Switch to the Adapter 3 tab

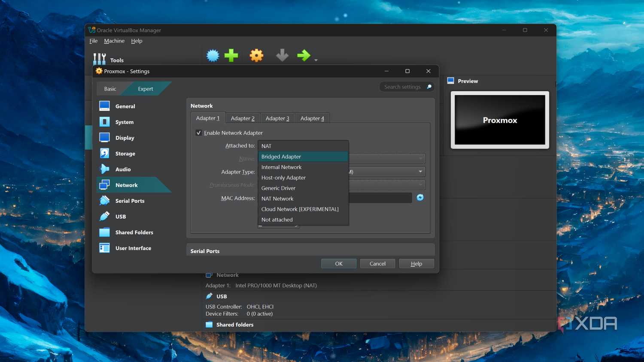coord(277,118)
